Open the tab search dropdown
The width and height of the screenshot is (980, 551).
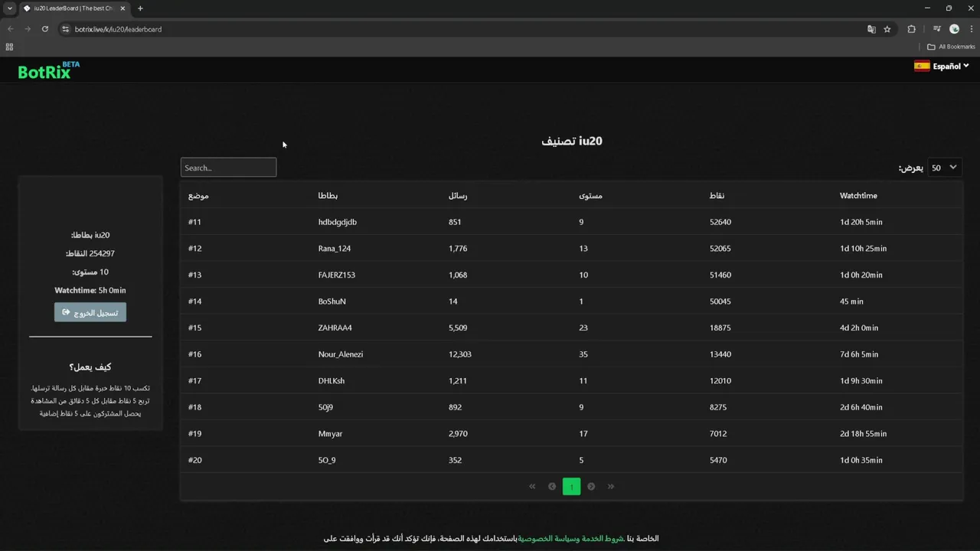click(x=9, y=8)
